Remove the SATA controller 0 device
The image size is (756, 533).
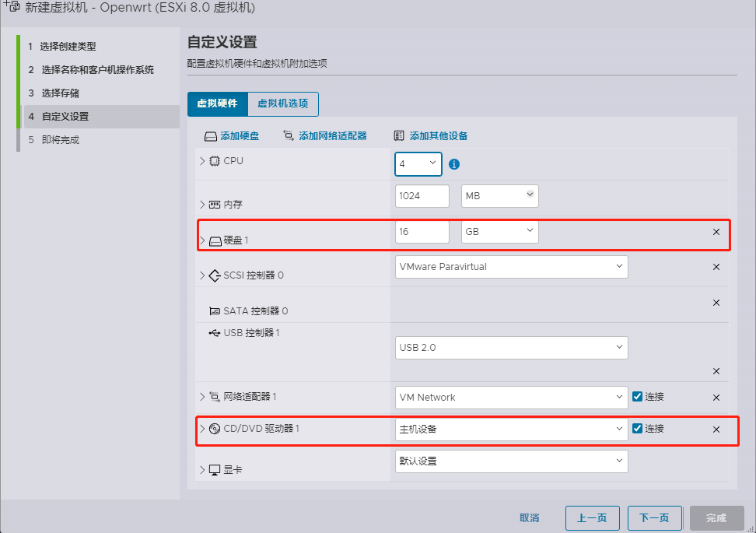tap(716, 303)
